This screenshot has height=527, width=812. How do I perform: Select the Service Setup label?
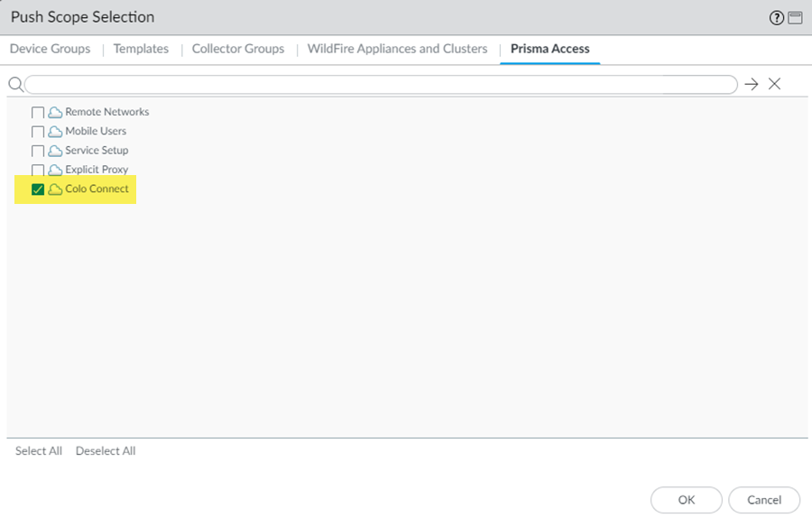[97, 151]
